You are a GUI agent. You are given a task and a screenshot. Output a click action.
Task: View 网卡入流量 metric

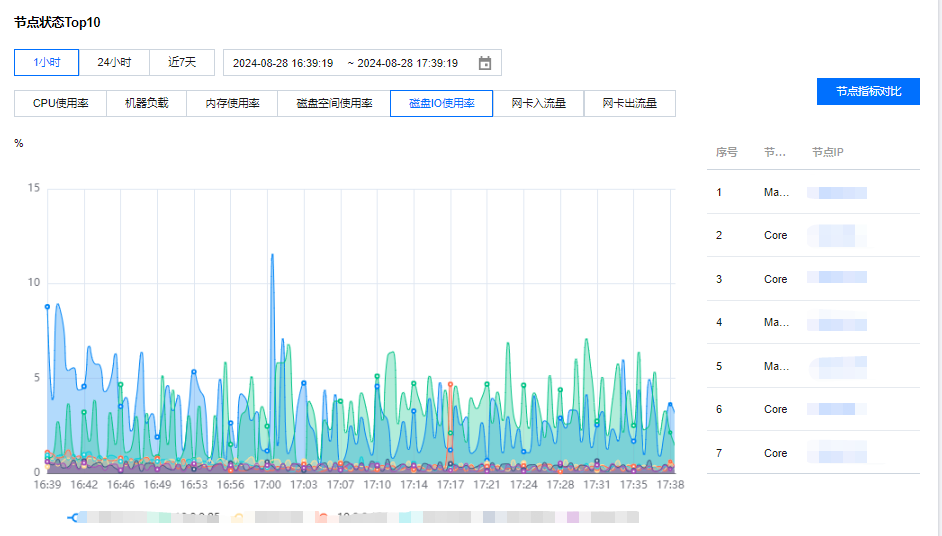click(539, 103)
